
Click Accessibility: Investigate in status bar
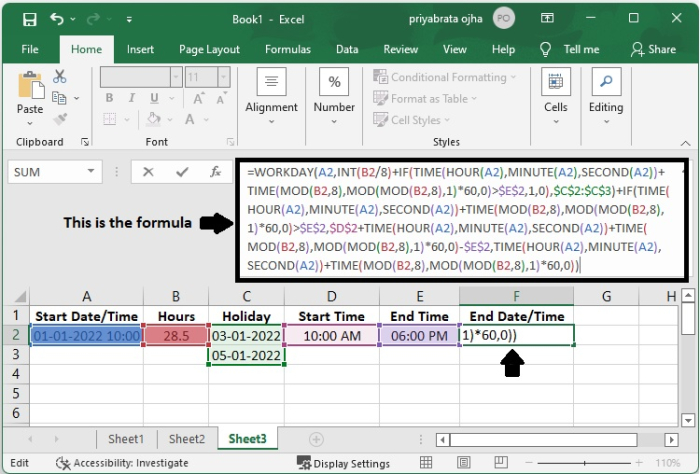pyautogui.click(x=122, y=463)
